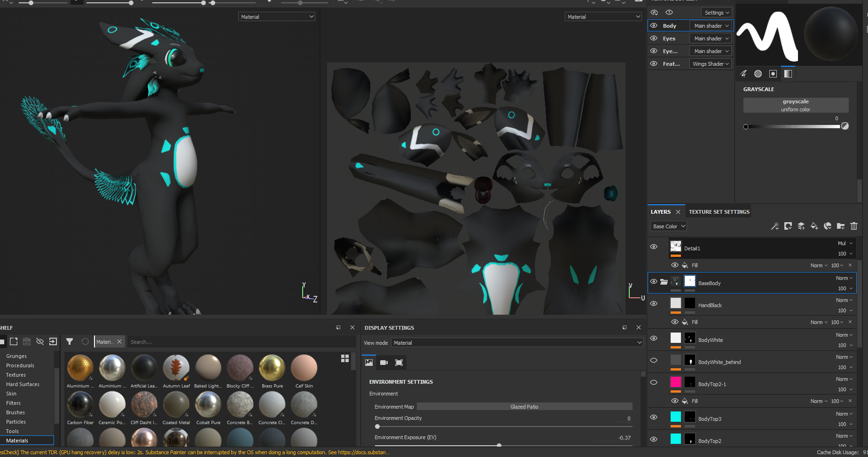This screenshot has width=868, height=457.
Task: Remove the Fill effect under Detail1
Action: pyautogui.click(x=850, y=265)
